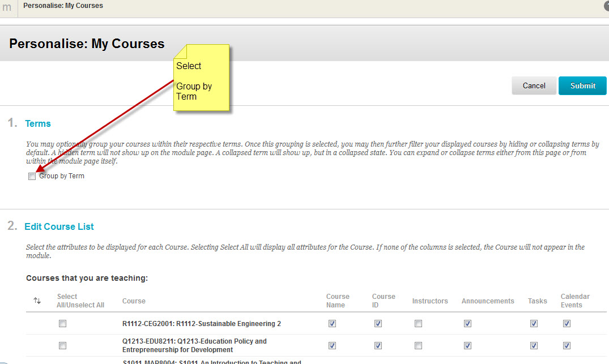
Task: Enable Instructors for R1112-Sustainable Engineering 2
Action: [x=418, y=324]
